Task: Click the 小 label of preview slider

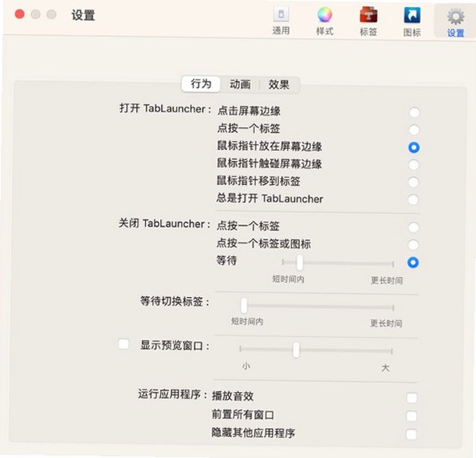Action: [246, 366]
